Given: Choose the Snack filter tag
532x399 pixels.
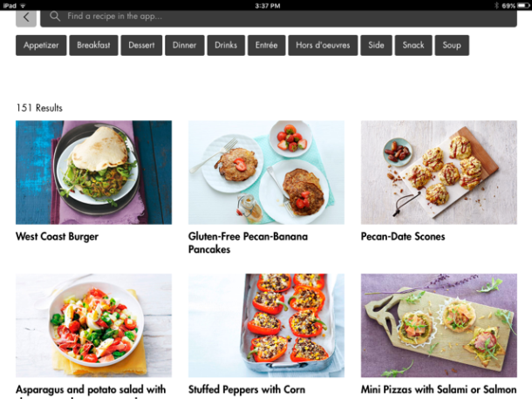Looking at the screenshot, I should point(413,45).
